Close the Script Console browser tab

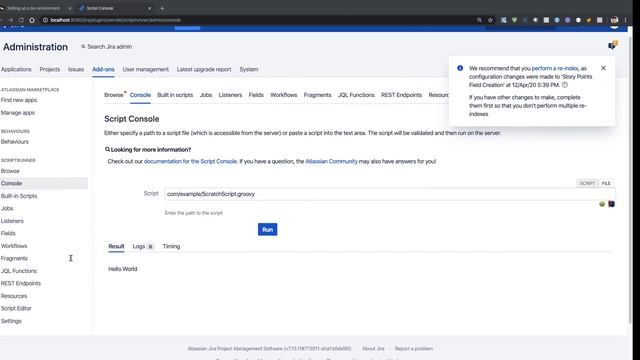[x=149, y=8]
